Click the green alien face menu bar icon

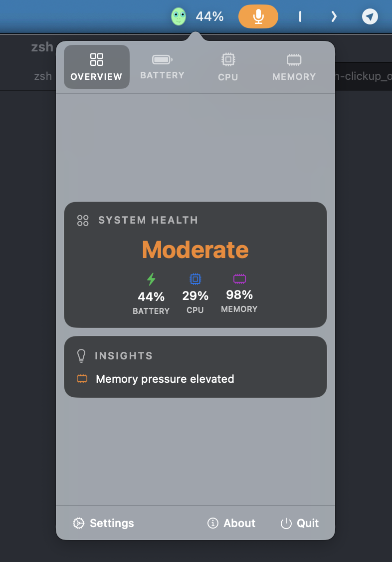(x=178, y=16)
